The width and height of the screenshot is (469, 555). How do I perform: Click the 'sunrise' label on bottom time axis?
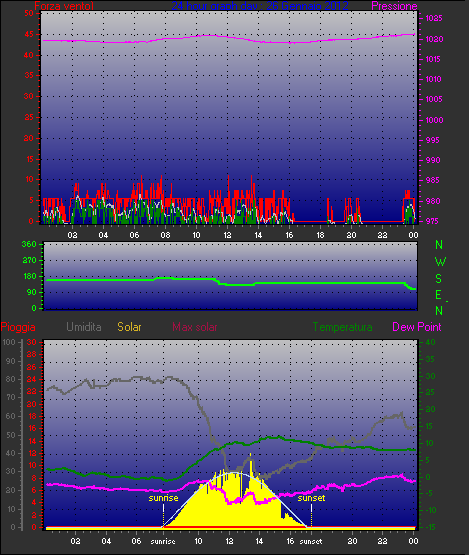pyautogui.click(x=163, y=542)
